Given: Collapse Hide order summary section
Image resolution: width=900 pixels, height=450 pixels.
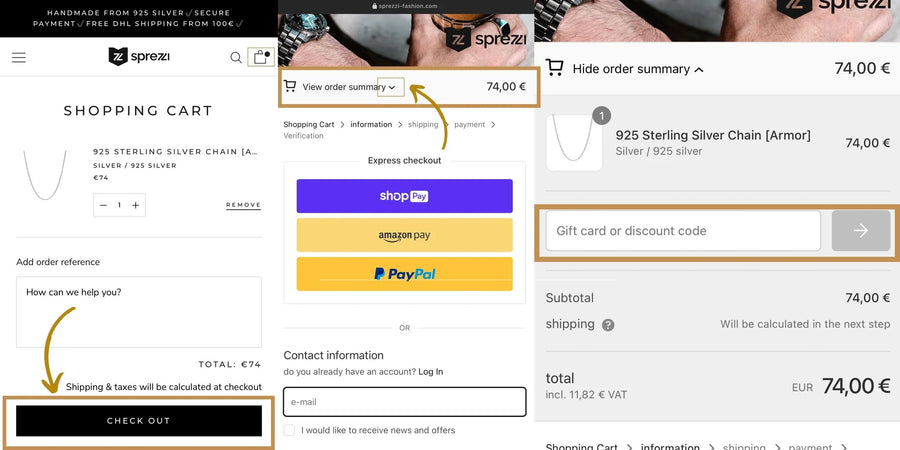Looking at the screenshot, I should pyautogui.click(x=637, y=69).
